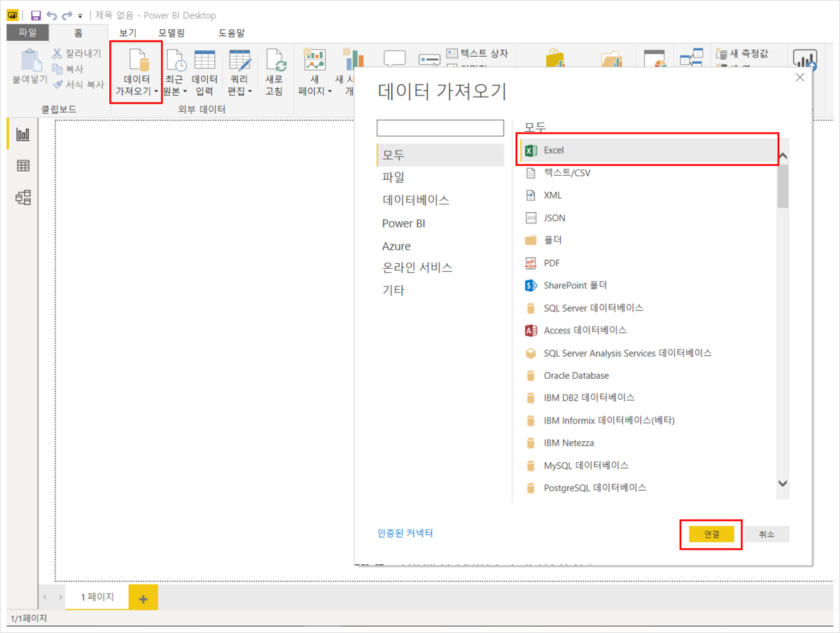Click the Undo arrow in the quick access toolbar
Image resolution: width=840 pixels, height=633 pixels.
coord(52,15)
